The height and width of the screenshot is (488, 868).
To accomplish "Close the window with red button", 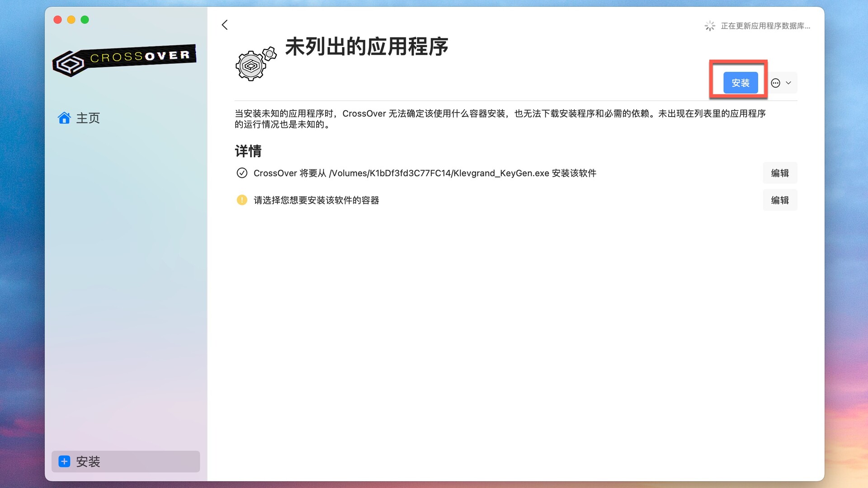I will pyautogui.click(x=57, y=19).
